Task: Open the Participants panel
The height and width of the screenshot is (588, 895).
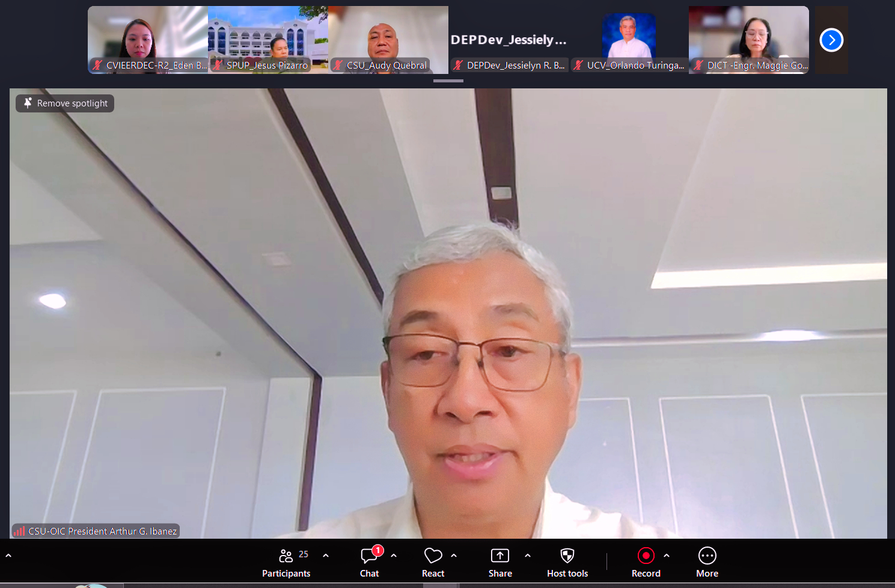Action: coord(286,563)
